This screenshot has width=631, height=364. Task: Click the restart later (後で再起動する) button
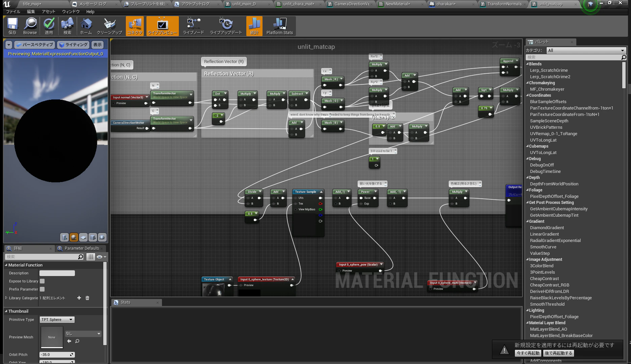(558, 353)
